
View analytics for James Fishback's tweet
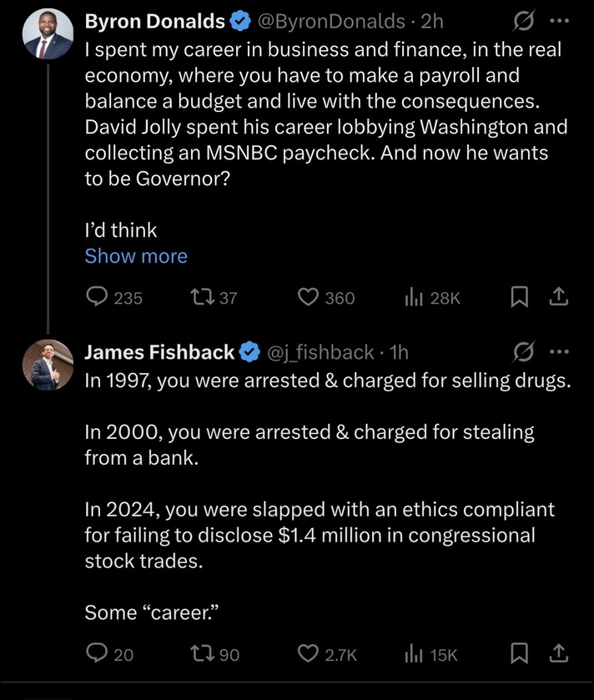[x=431, y=655]
